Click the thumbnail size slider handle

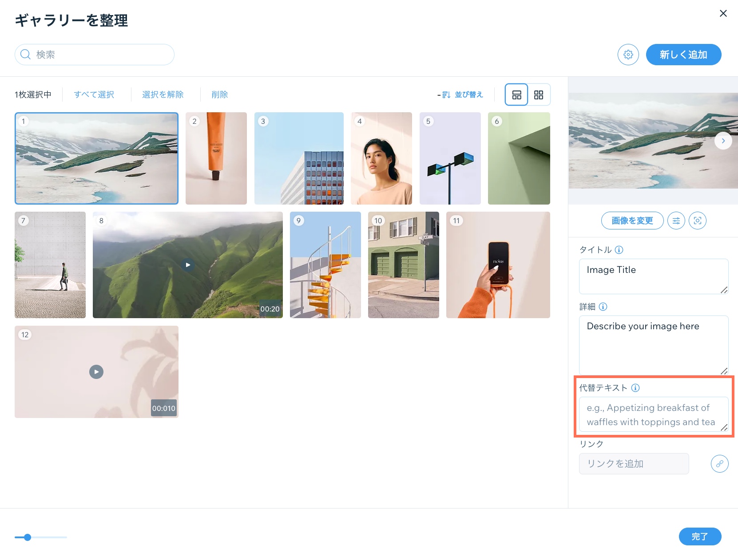pos(28,537)
